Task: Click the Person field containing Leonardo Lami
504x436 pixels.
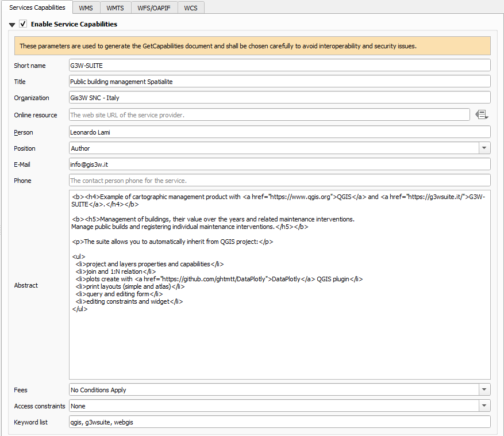Action: 280,132
